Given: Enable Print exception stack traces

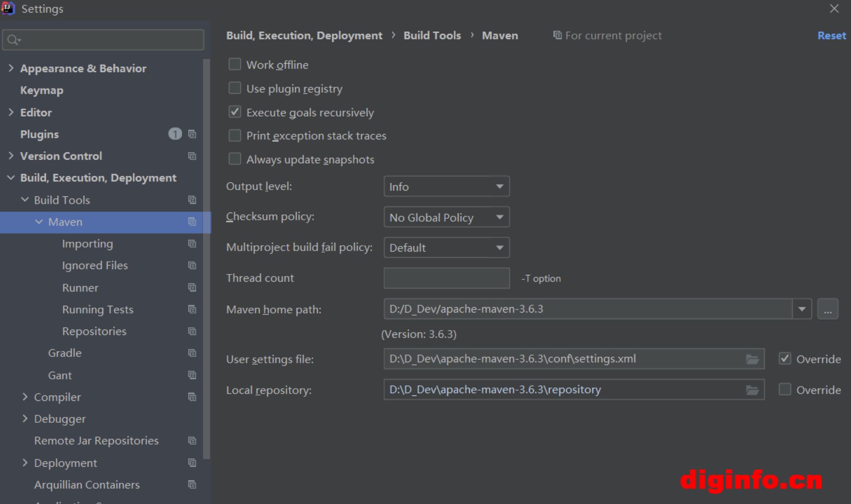Looking at the screenshot, I should (234, 135).
